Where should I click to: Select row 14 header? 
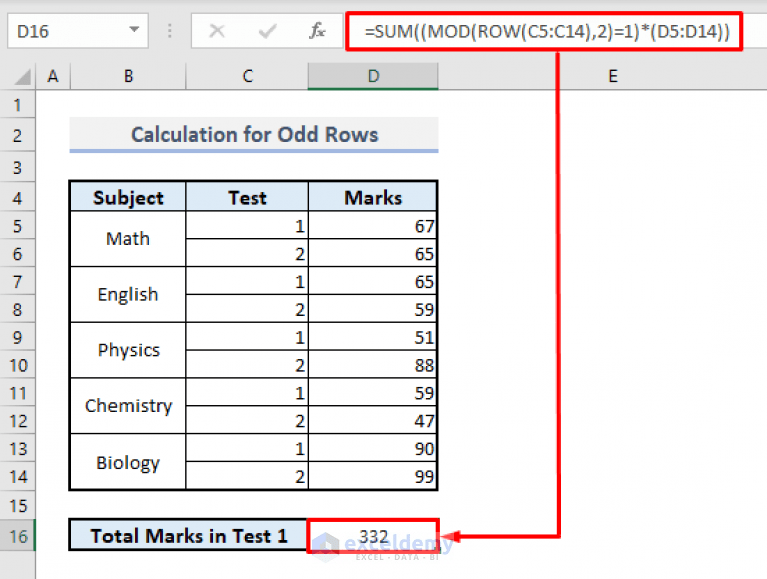pyautogui.click(x=18, y=477)
